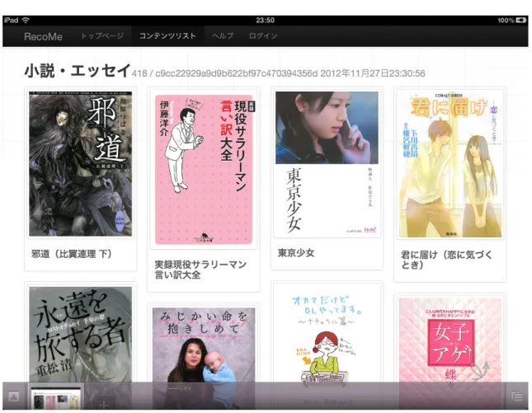Add a new tab with the plus icon
This screenshot has width=532, height=413.
pos(104,405)
